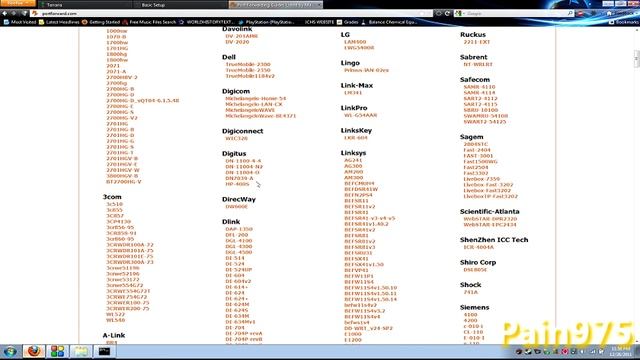Open the ShenZhen ICR-4004A link

click(x=478, y=247)
